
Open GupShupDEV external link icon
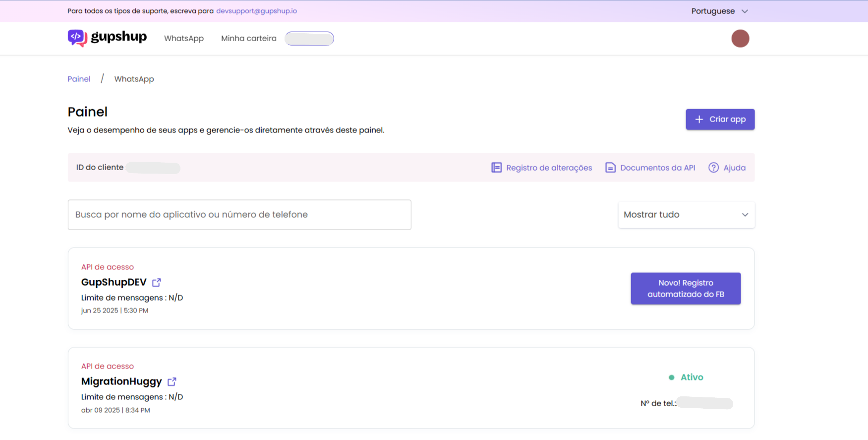point(157,282)
